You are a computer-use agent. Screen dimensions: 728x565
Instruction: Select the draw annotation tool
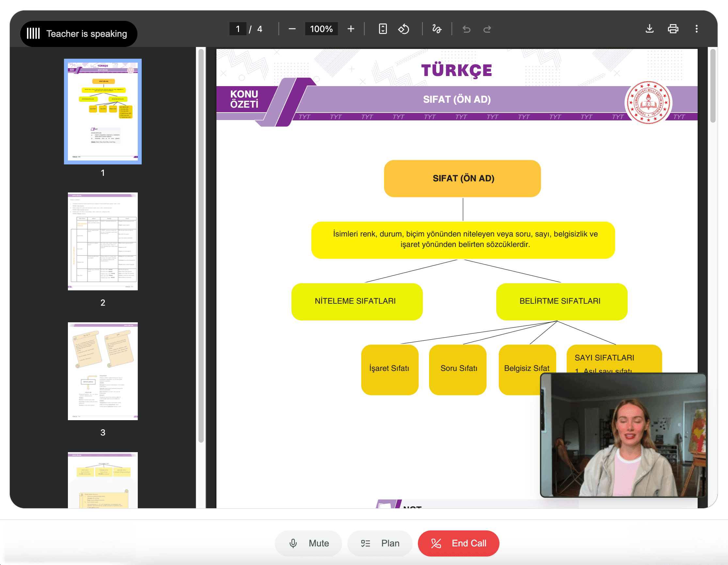(x=437, y=29)
